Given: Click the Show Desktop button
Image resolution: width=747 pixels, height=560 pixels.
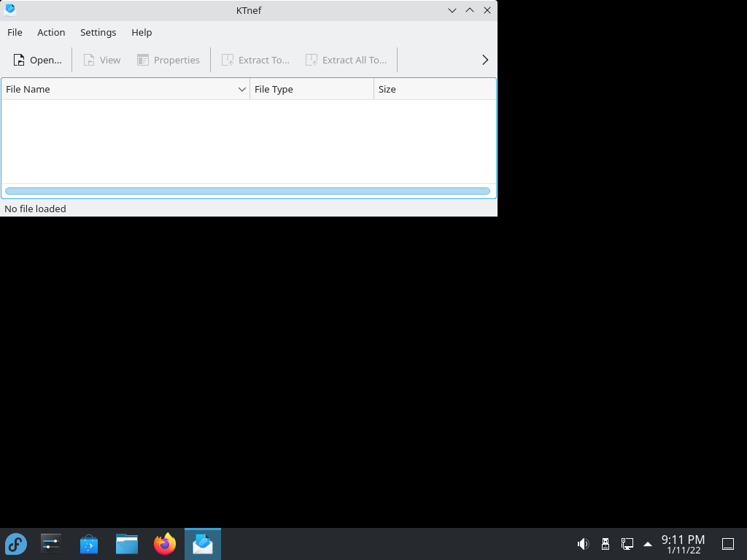Looking at the screenshot, I should 728,544.
